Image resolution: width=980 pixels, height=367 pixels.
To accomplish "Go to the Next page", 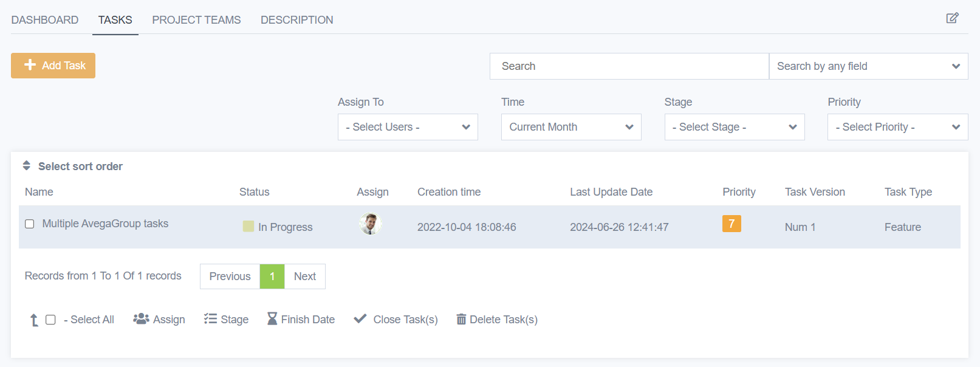I will (x=304, y=276).
